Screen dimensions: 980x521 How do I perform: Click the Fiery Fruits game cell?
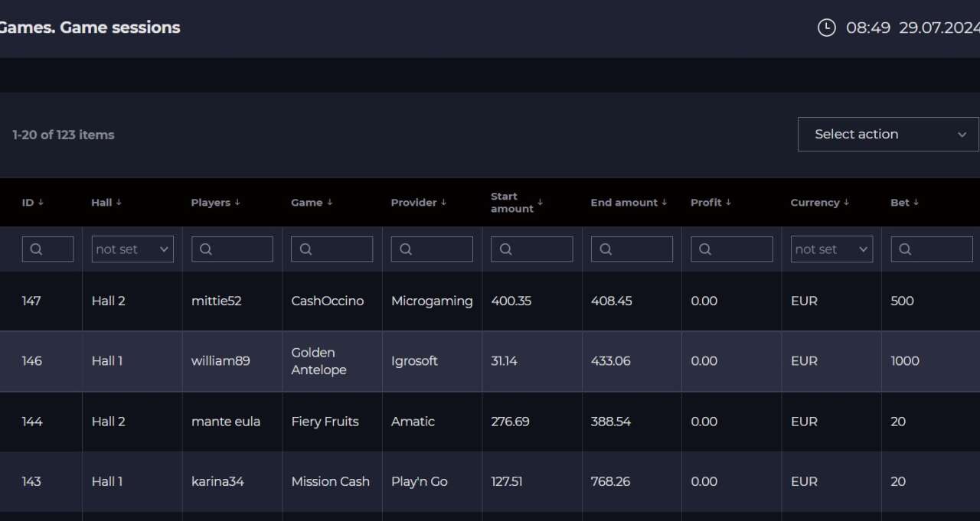[x=325, y=422]
